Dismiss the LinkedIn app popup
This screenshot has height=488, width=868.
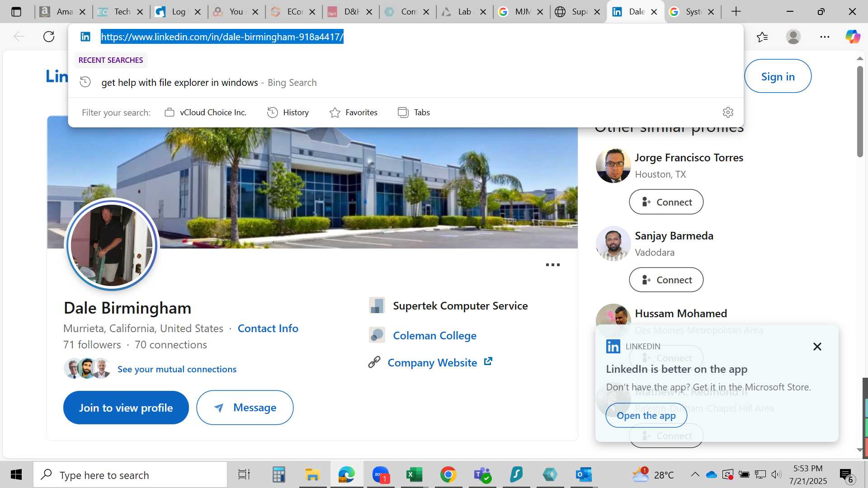click(x=817, y=347)
